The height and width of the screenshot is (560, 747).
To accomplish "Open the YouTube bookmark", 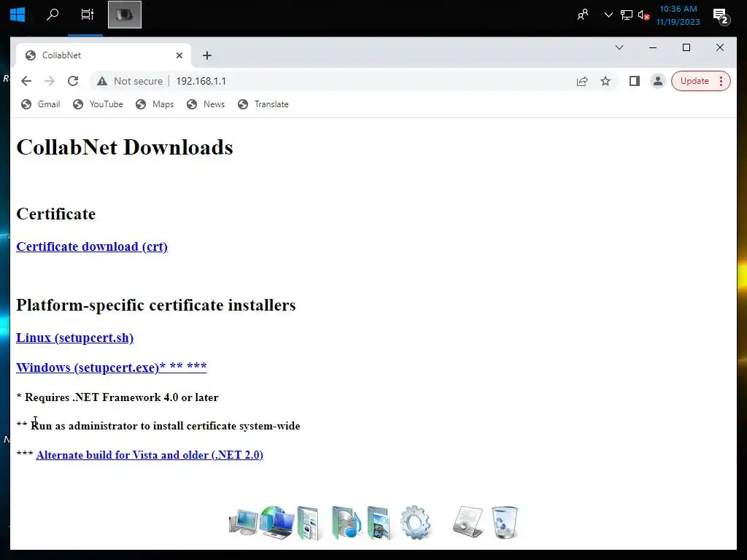I will coord(98,104).
